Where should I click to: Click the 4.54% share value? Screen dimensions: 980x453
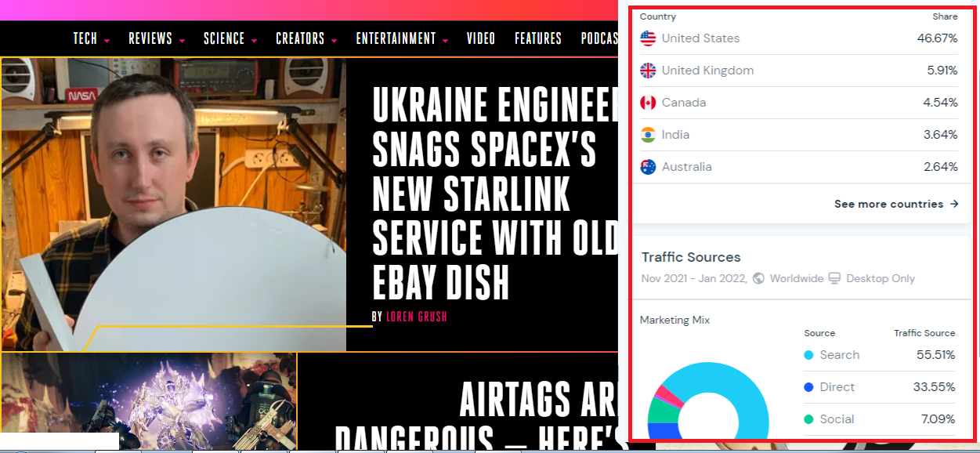940,103
